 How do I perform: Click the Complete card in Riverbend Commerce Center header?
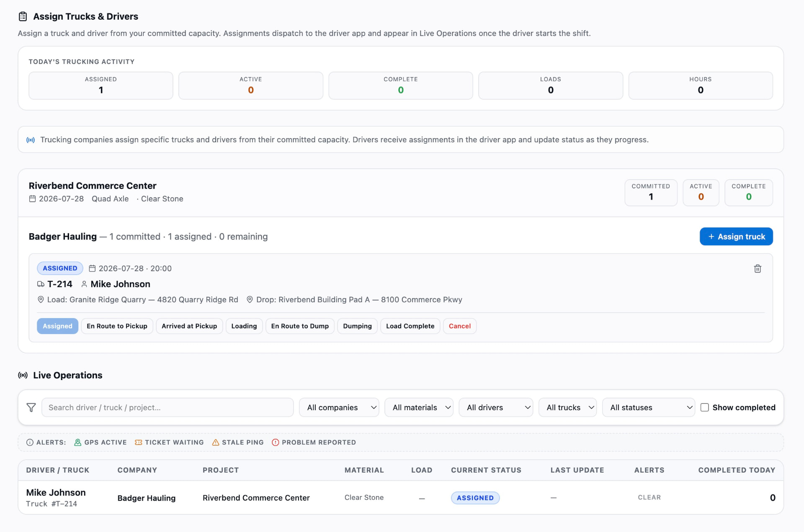tap(749, 193)
